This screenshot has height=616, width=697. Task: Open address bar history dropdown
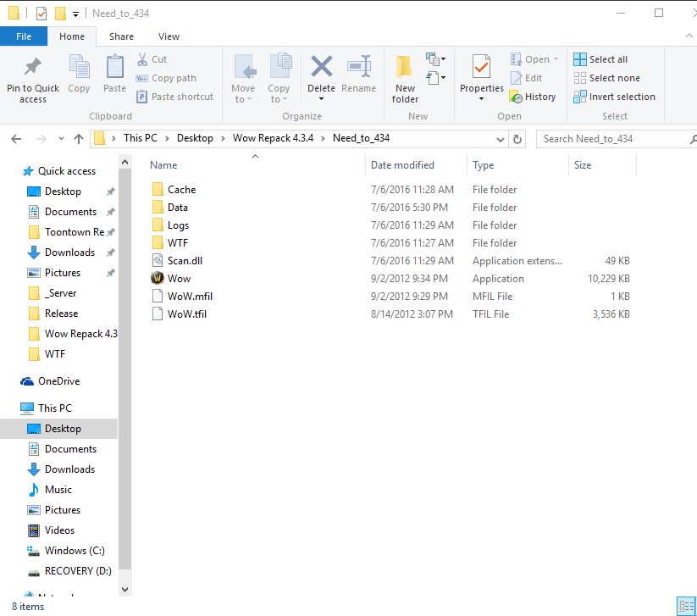(x=500, y=139)
